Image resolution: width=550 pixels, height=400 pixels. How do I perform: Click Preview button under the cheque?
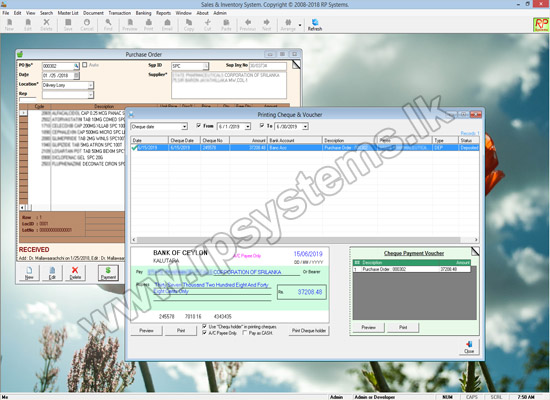click(146, 331)
